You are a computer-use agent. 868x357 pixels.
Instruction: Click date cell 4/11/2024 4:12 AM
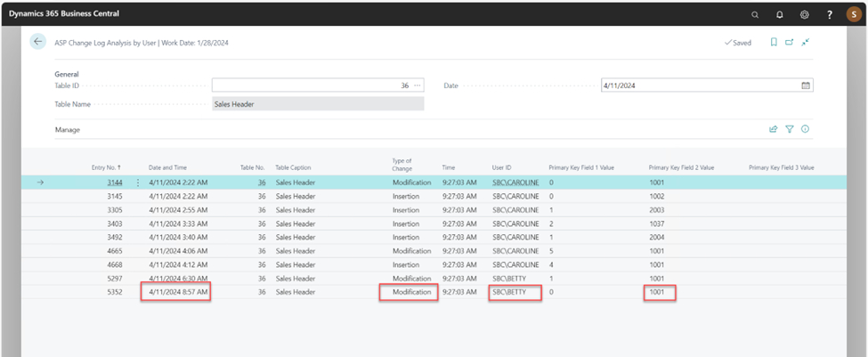[178, 264]
